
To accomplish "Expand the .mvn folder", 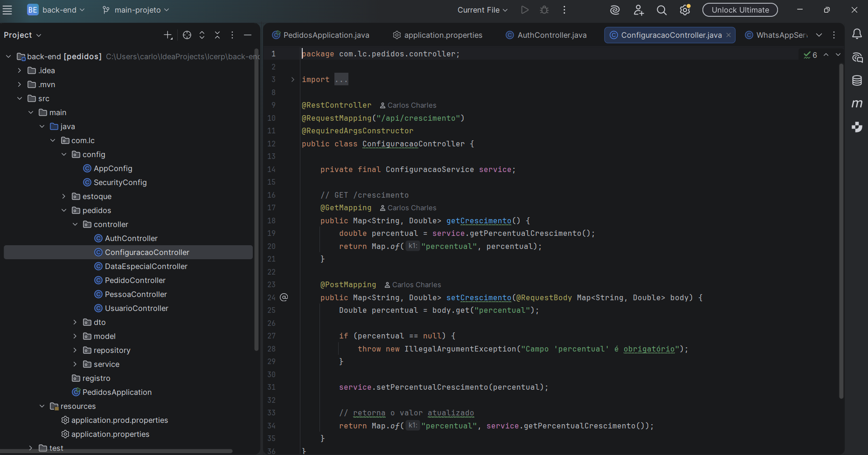I will pyautogui.click(x=19, y=84).
